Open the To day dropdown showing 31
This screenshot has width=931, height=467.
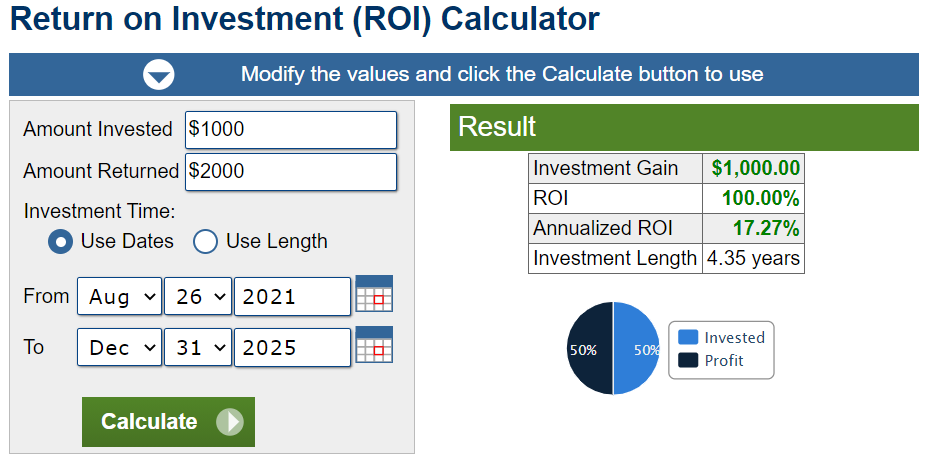198,347
